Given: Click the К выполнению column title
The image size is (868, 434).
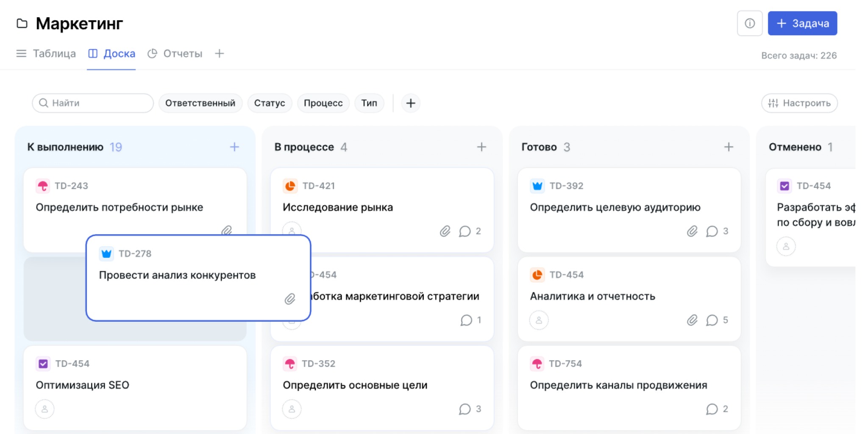Looking at the screenshot, I should coord(65,147).
